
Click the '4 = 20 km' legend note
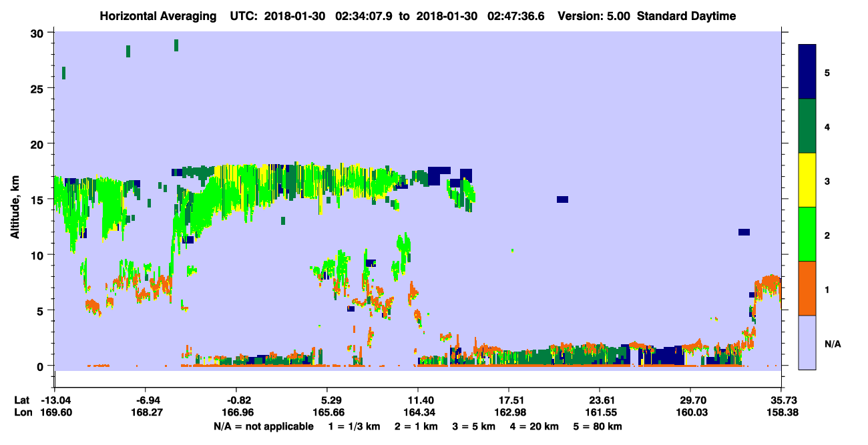pos(534,426)
